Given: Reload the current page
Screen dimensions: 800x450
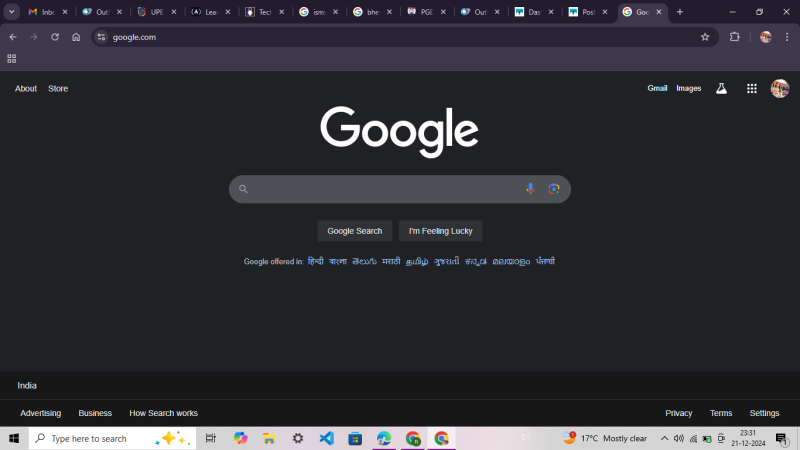Looking at the screenshot, I should tap(55, 37).
